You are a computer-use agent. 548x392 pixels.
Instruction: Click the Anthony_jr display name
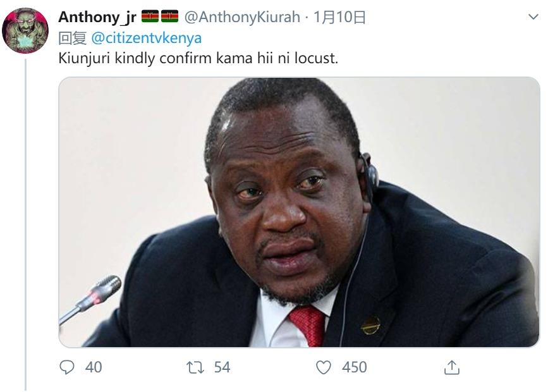[97, 17]
